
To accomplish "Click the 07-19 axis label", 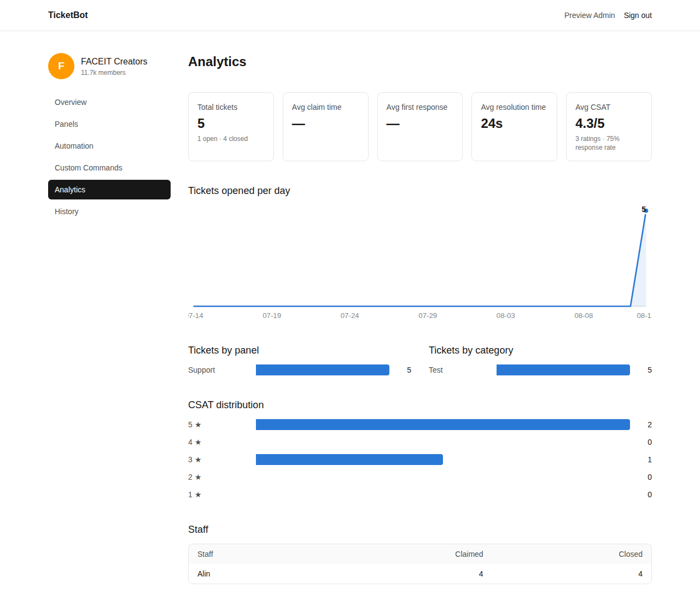I will pyautogui.click(x=272, y=316).
